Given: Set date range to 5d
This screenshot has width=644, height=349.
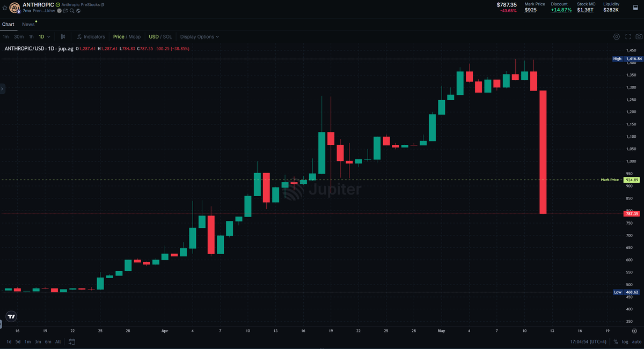Looking at the screenshot, I should coord(18,341).
